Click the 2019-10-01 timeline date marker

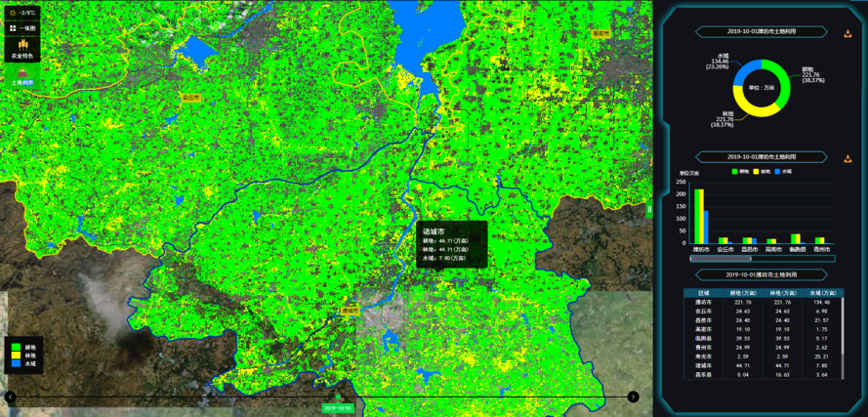click(x=337, y=408)
